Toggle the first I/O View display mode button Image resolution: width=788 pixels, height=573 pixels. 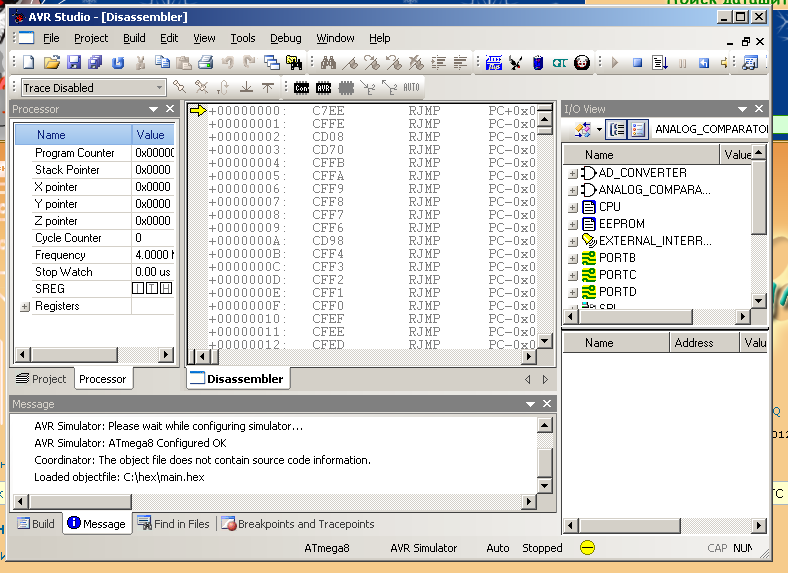click(x=617, y=130)
